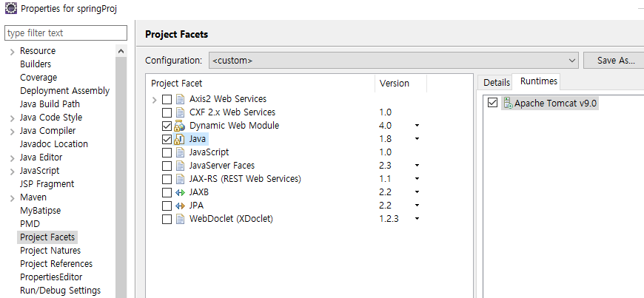
Task: Open the JAX-RS version dropdown
Action: [x=417, y=179]
